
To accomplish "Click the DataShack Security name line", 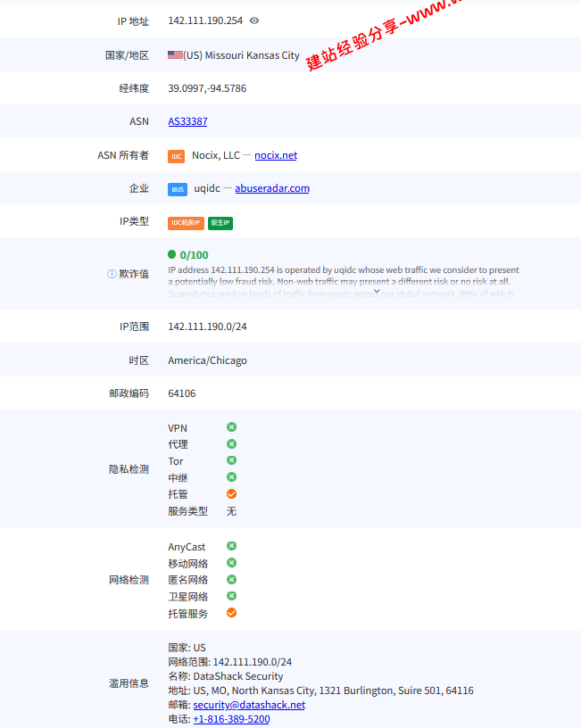I will point(226,676).
